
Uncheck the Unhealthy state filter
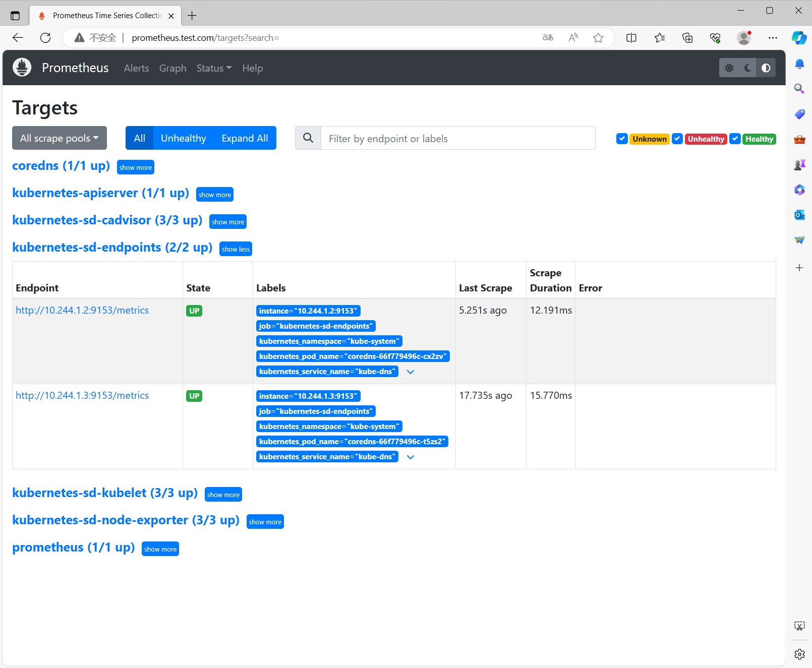click(677, 139)
